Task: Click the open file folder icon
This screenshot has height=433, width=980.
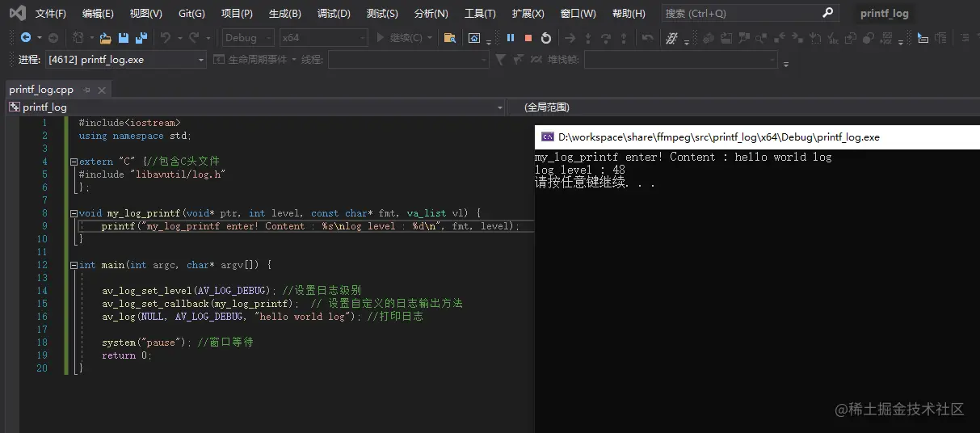Action: point(105,38)
